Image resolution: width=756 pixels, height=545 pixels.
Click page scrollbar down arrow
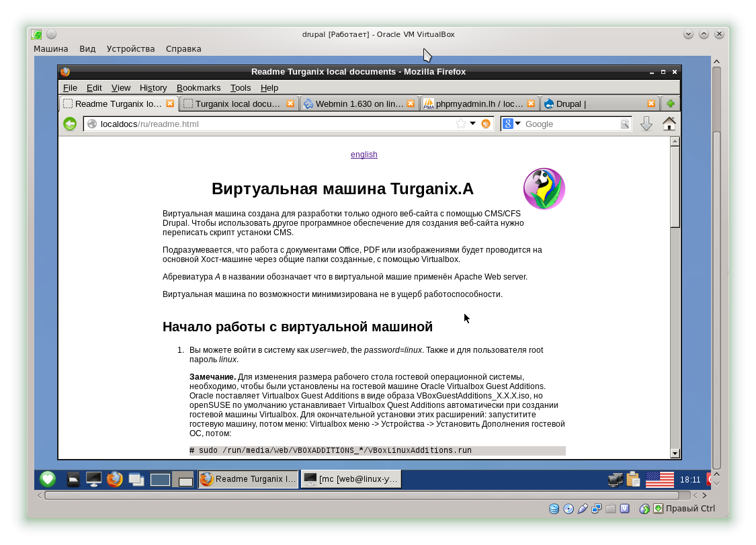[675, 454]
